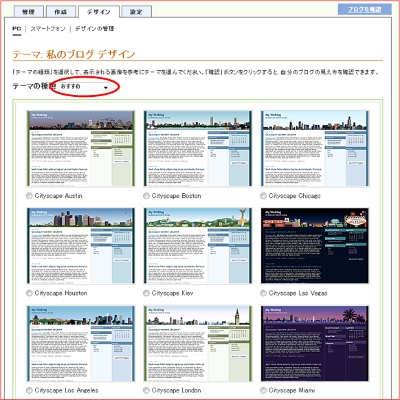Click the Cityscape Kiev theme thumbnail
Viewport: 400px width, 400px height.
click(198, 246)
